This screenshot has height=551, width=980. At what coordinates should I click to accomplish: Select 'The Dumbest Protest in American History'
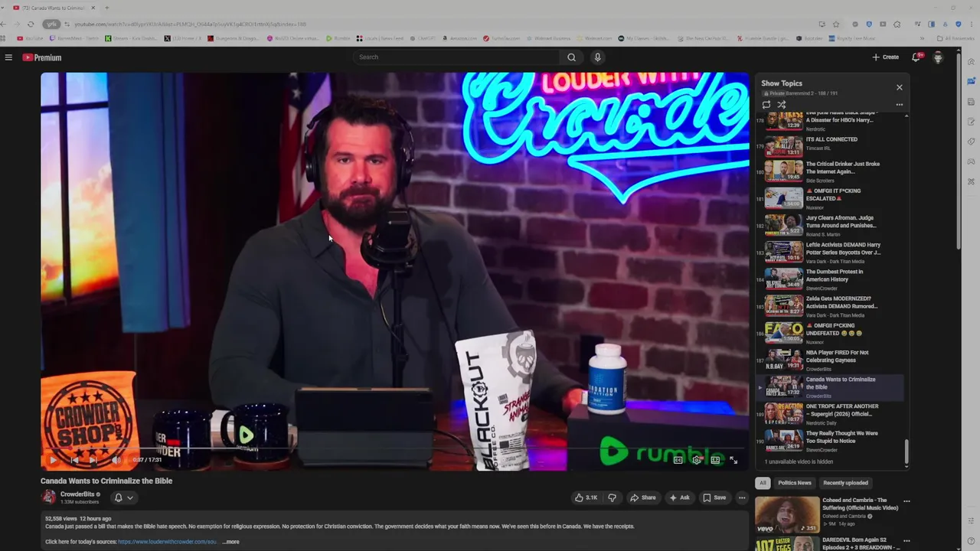click(x=831, y=279)
